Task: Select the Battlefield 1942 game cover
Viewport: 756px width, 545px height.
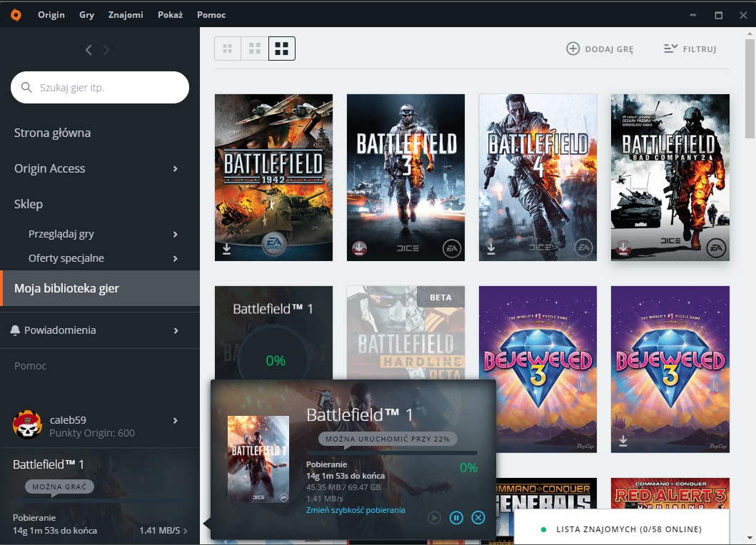Action: pyautogui.click(x=273, y=178)
